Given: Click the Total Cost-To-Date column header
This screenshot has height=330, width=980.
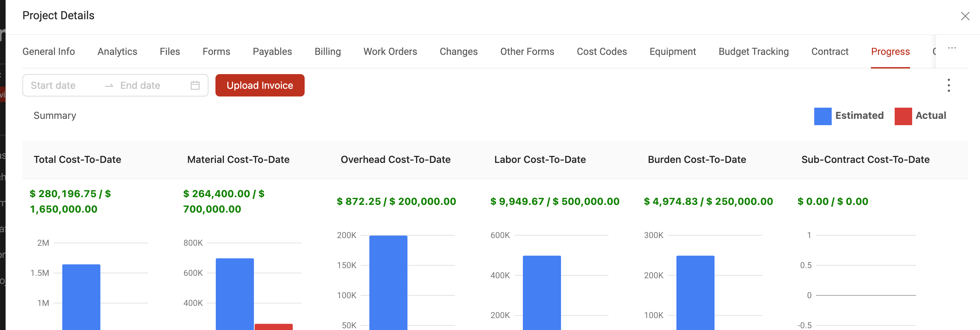Looking at the screenshot, I should coord(77,160).
